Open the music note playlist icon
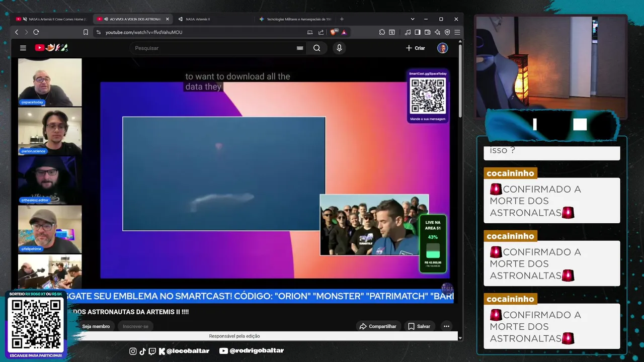The image size is (644, 362). click(x=408, y=32)
